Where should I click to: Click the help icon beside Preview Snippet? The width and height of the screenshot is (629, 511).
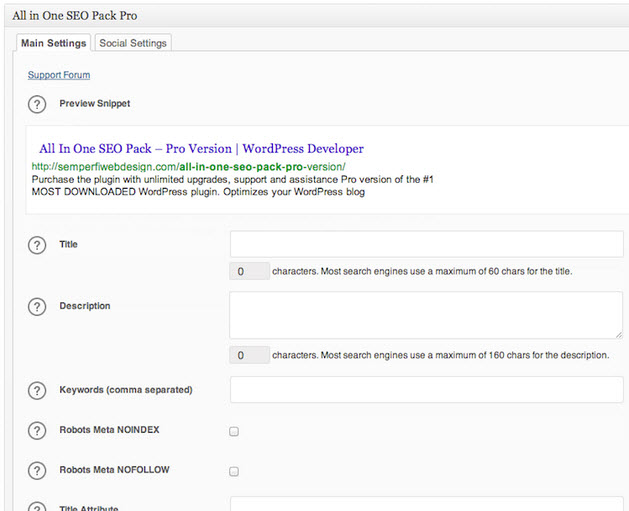(x=37, y=104)
